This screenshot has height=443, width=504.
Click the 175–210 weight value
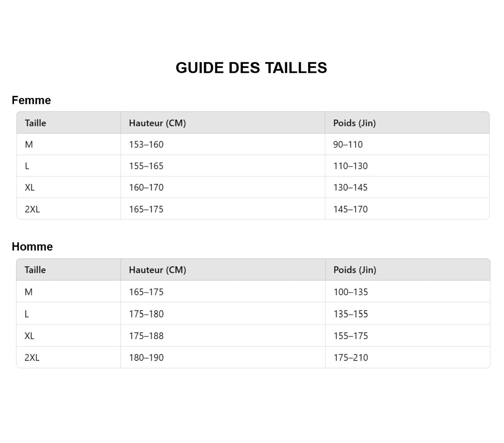[351, 358]
